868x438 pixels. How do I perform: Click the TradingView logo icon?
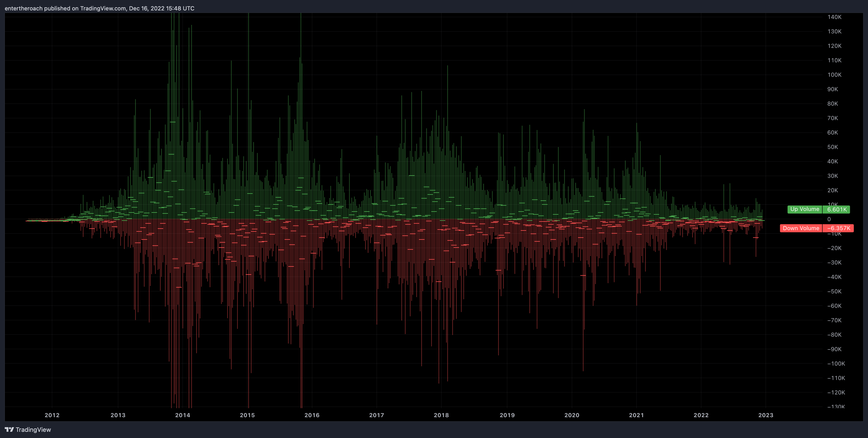9,429
